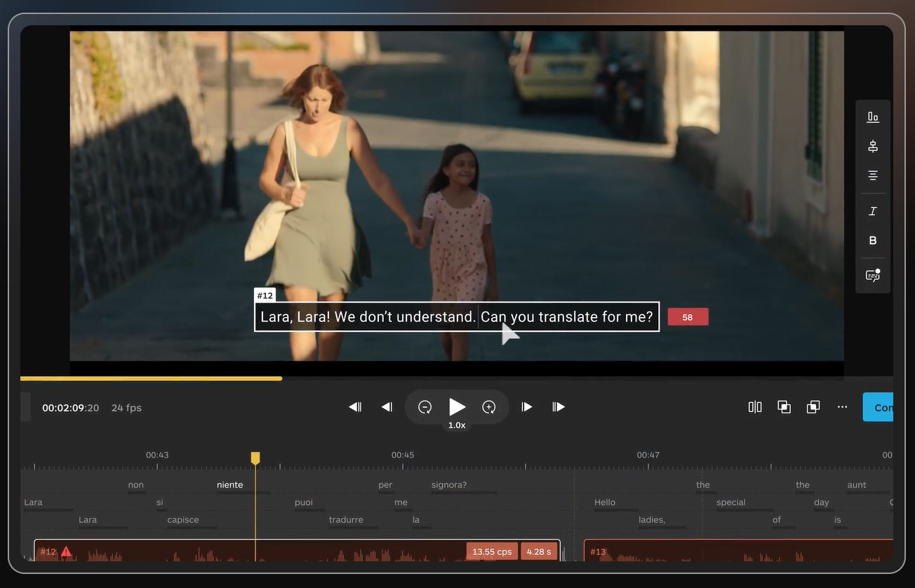Select the vertical alignment icon in the sidebar
Image resolution: width=915 pixels, height=588 pixels.
[872, 145]
